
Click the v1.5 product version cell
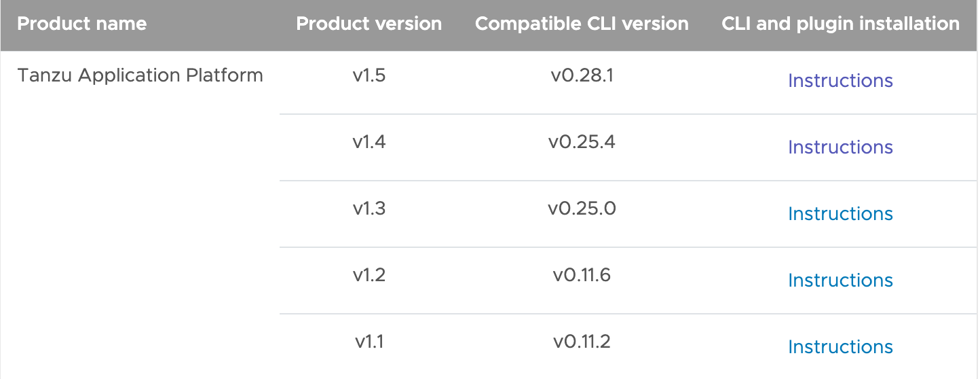click(x=369, y=75)
